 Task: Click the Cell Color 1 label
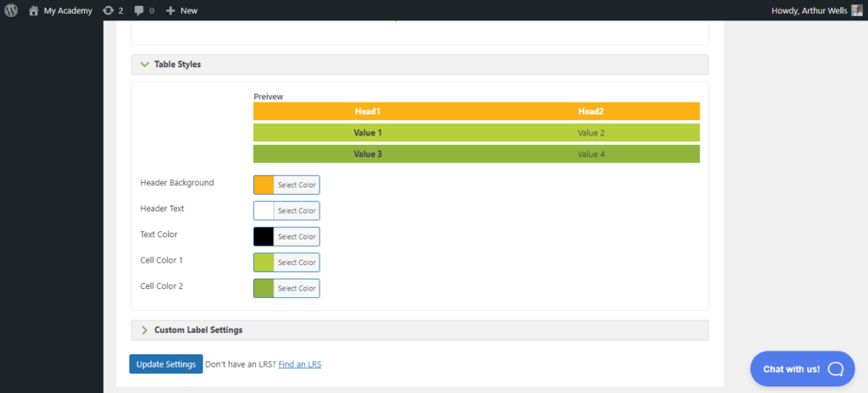pyautogui.click(x=162, y=260)
